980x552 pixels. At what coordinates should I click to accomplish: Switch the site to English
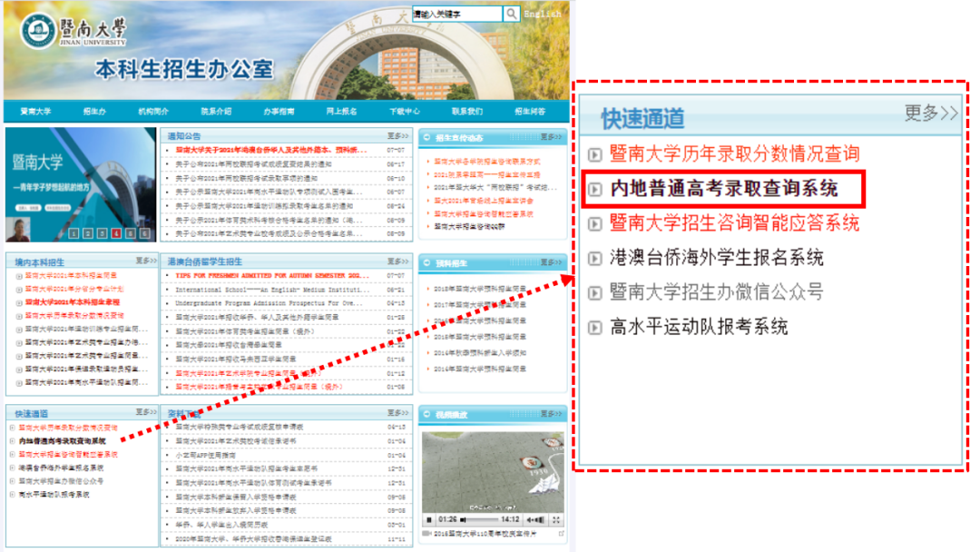tap(543, 14)
